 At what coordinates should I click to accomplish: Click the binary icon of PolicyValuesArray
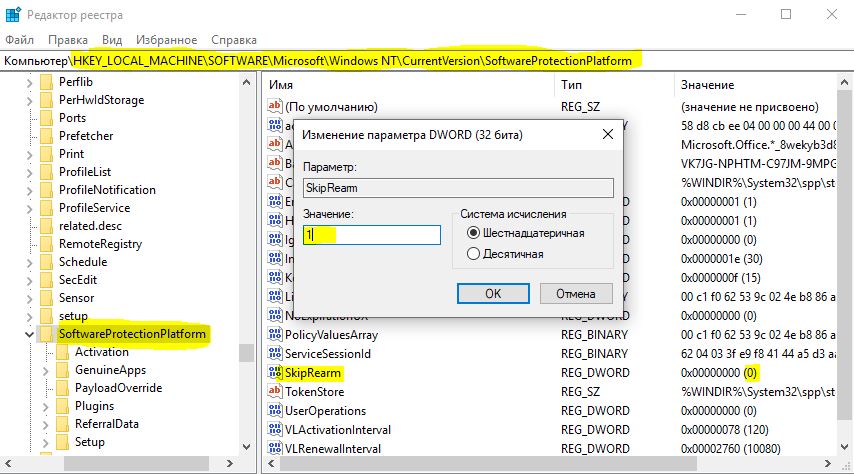point(274,335)
